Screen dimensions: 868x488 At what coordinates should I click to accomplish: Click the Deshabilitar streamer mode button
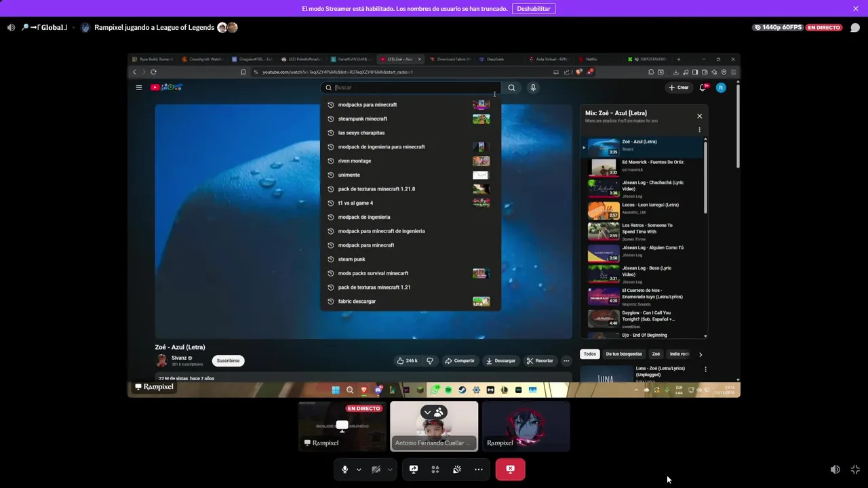(x=534, y=8)
